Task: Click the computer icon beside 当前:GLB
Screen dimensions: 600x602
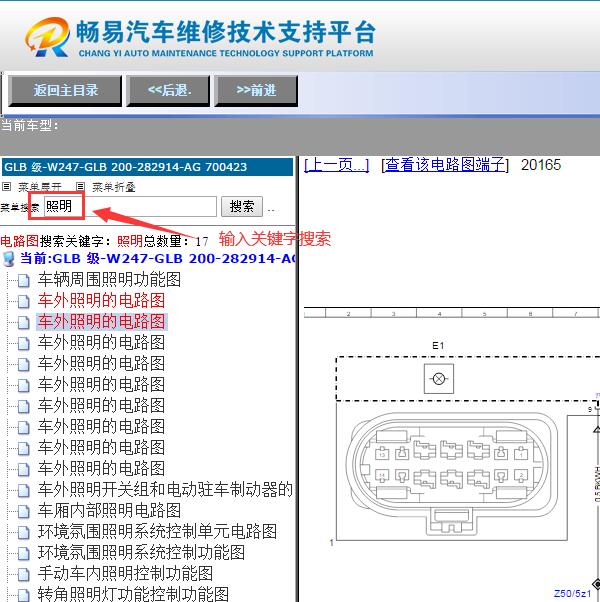Action: pyautogui.click(x=8, y=259)
